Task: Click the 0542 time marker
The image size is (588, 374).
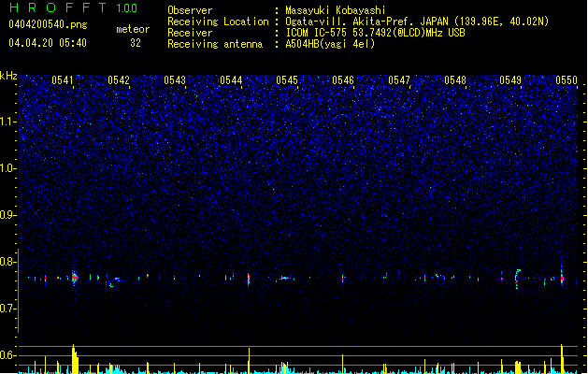Action: coord(119,80)
